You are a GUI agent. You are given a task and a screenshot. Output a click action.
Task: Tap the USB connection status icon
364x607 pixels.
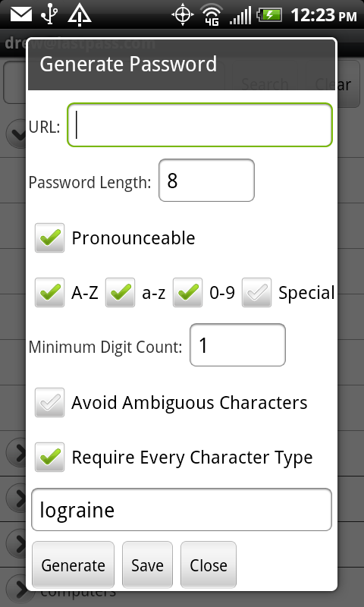pos(50,14)
